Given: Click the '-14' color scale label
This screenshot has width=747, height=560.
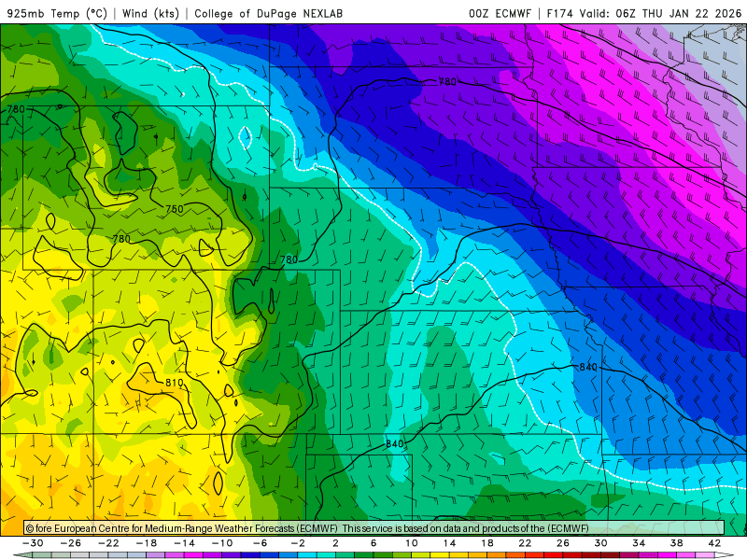Looking at the screenshot, I should [x=184, y=543].
